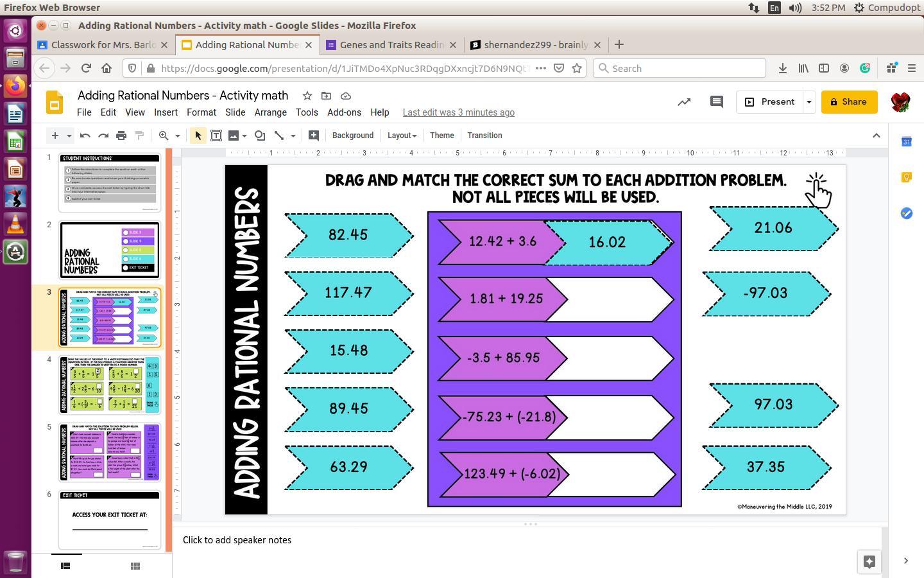Switch to Genes and Traits Reading tab
This screenshot has width=924, height=578.
click(x=391, y=45)
